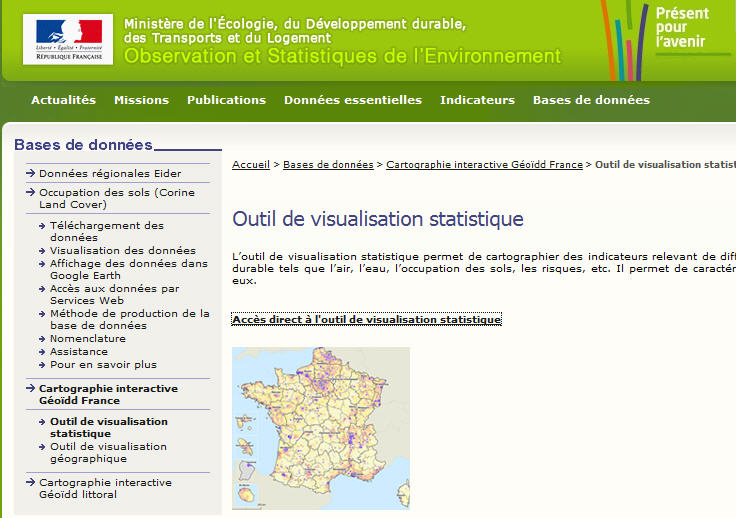Click Cartographie interactive Géoïdd France breadcrumb
This screenshot has width=736, height=518.
click(484, 164)
